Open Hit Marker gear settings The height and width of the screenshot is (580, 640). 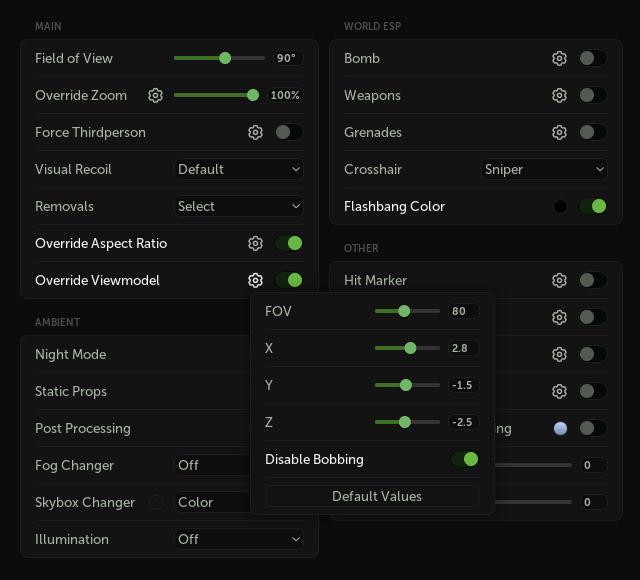pos(559,281)
